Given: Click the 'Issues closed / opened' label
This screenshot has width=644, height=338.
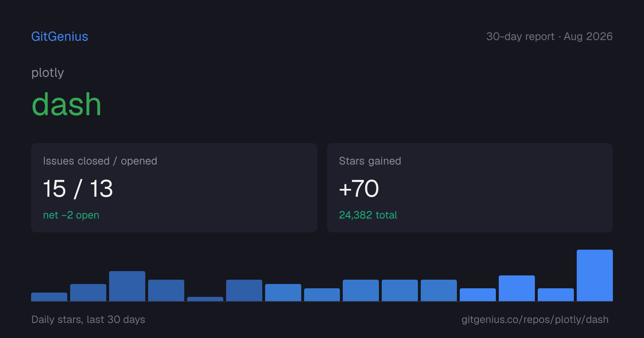Looking at the screenshot, I should pyautogui.click(x=100, y=161).
